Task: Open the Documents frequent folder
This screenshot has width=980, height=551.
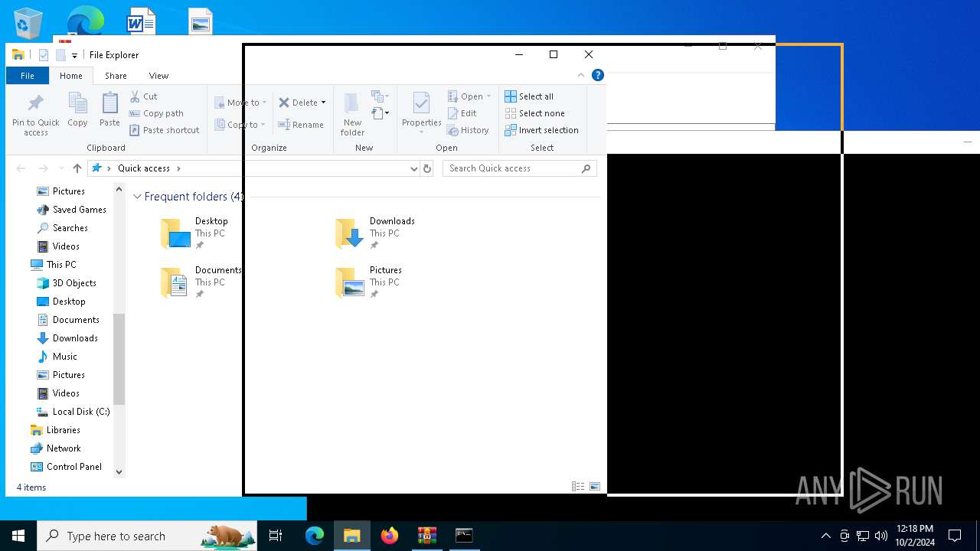Action: click(201, 282)
